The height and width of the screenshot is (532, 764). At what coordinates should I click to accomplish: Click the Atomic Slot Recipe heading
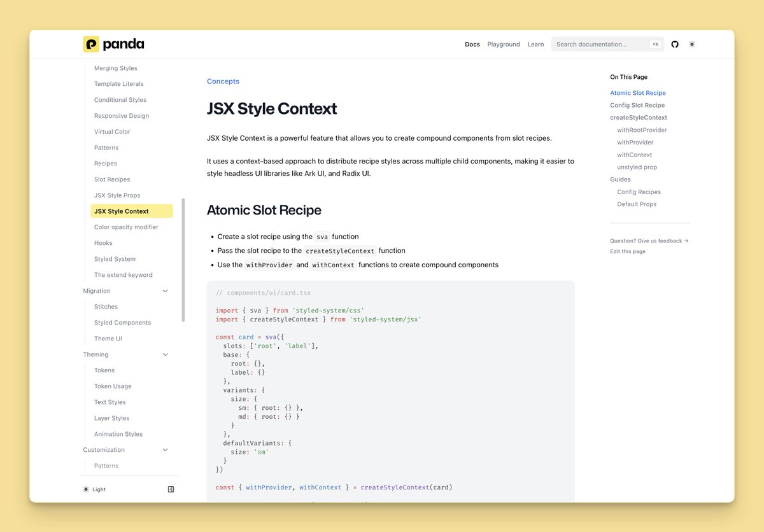(x=264, y=210)
